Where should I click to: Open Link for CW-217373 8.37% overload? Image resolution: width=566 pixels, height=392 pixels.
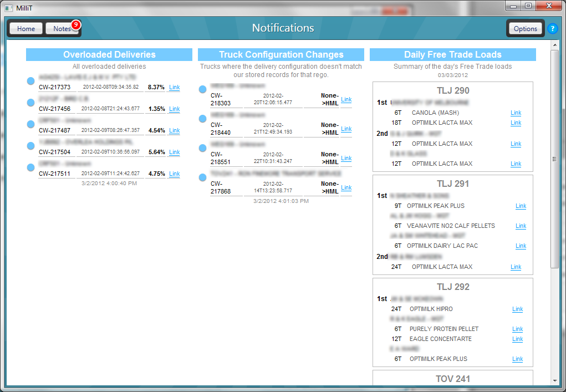coord(174,87)
